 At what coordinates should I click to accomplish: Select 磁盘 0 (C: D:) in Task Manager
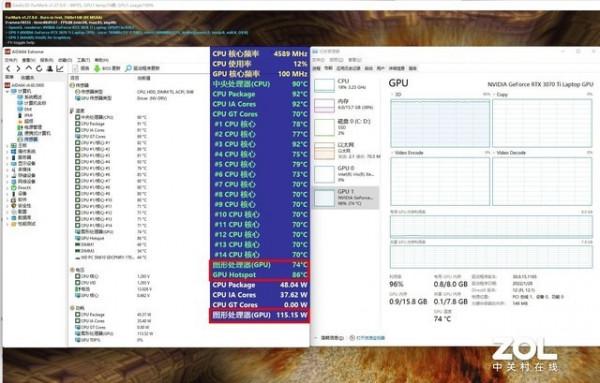tap(346, 127)
